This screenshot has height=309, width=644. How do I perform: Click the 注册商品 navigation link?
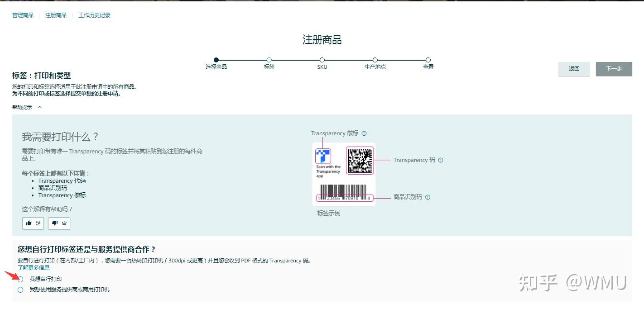point(55,14)
